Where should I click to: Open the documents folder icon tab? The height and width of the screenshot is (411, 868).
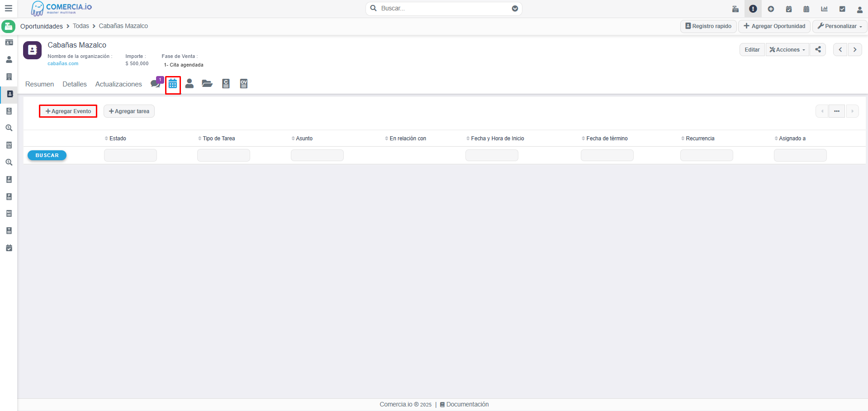point(207,84)
